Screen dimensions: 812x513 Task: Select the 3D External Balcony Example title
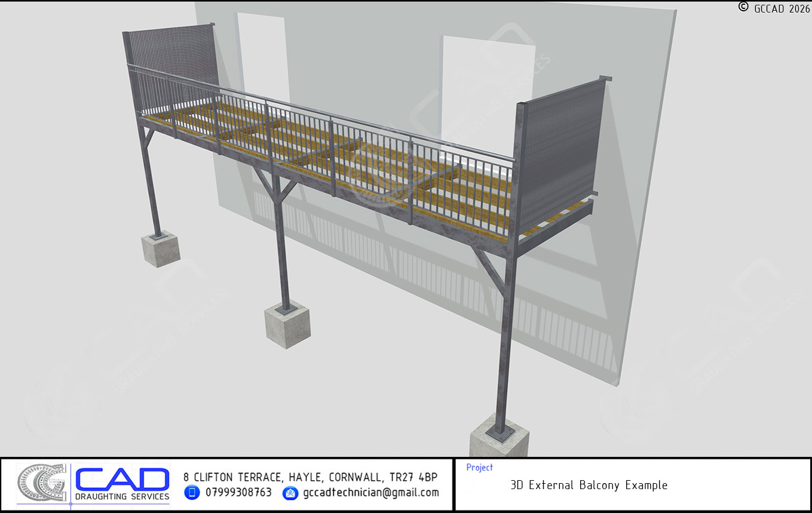tap(589, 485)
